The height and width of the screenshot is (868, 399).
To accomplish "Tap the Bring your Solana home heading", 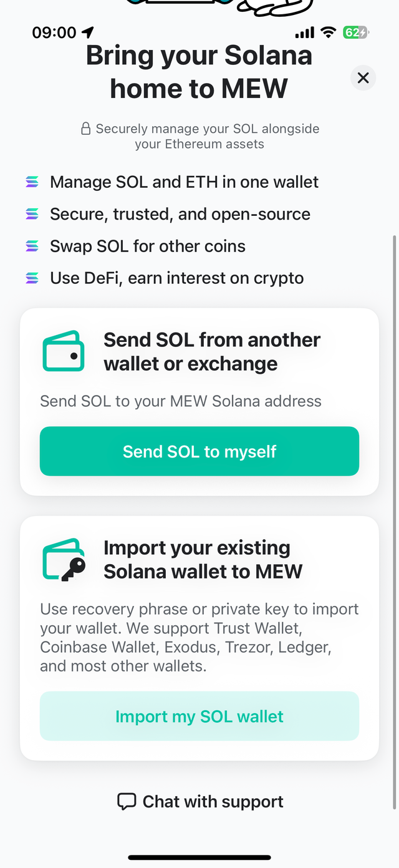I will (199, 71).
